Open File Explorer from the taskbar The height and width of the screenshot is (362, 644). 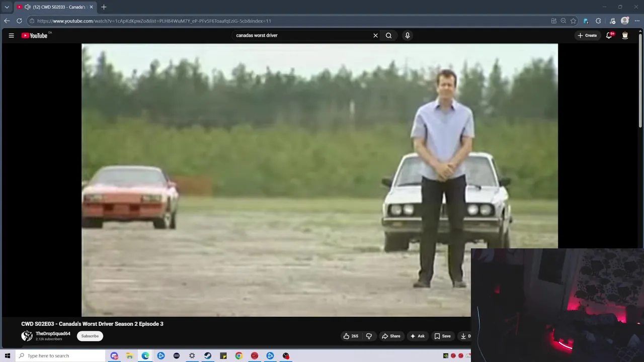tap(130, 356)
